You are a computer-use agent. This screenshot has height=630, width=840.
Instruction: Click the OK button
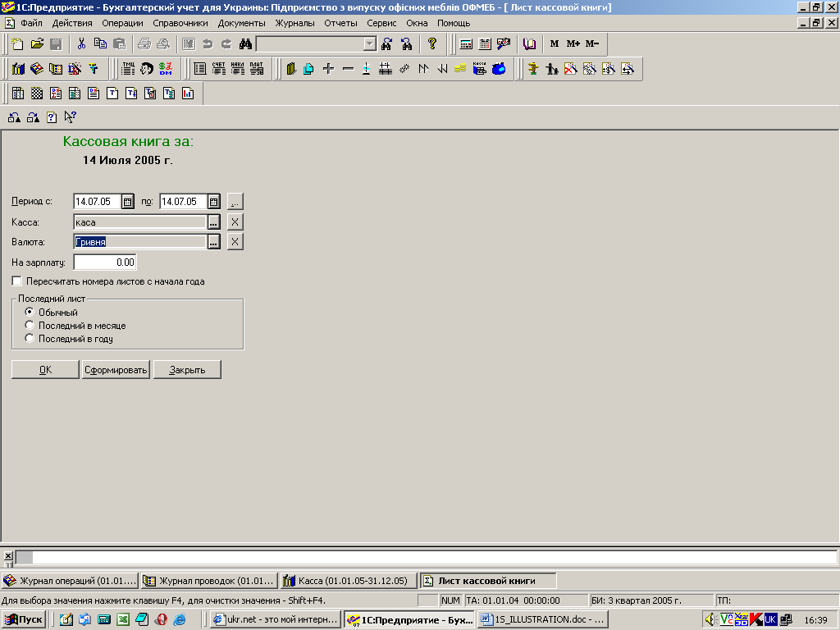tap(45, 370)
